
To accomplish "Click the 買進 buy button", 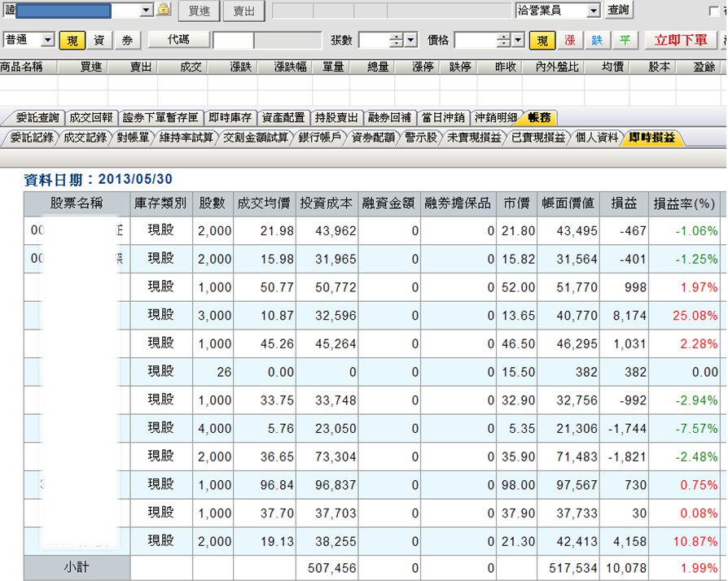I will pyautogui.click(x=199, y=11).
